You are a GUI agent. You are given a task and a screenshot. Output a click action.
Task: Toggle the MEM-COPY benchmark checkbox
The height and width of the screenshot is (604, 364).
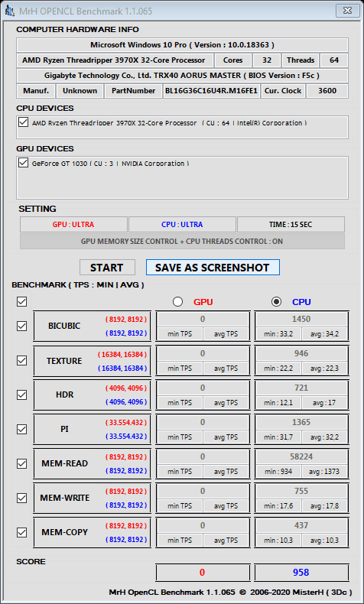(21, 532)
